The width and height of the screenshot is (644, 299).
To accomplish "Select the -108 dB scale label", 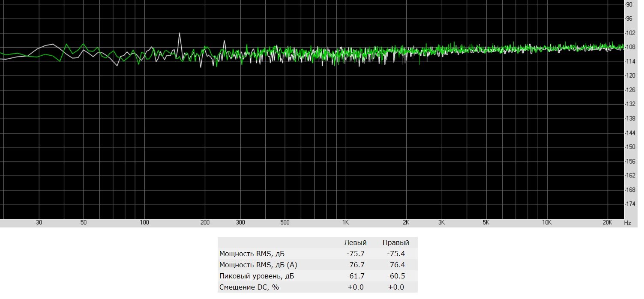I will coord(632,47).
